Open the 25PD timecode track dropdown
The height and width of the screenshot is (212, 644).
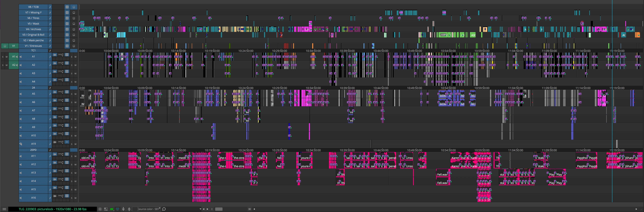coord(50,150)
